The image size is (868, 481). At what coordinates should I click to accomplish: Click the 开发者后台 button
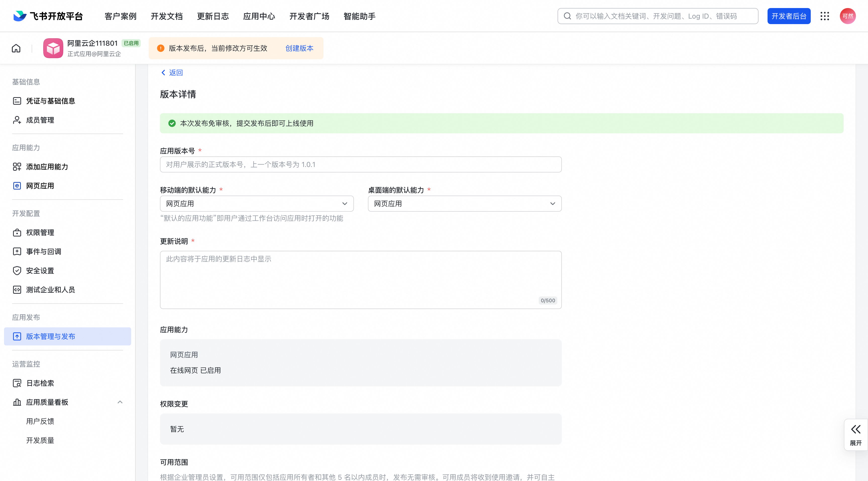tap(788, 16)
